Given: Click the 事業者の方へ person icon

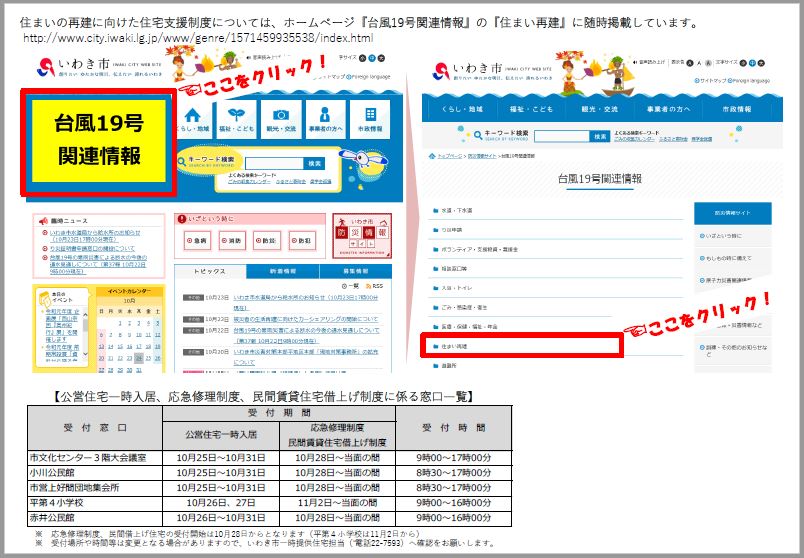Looking at the screenshot, I should coord(324,119).
